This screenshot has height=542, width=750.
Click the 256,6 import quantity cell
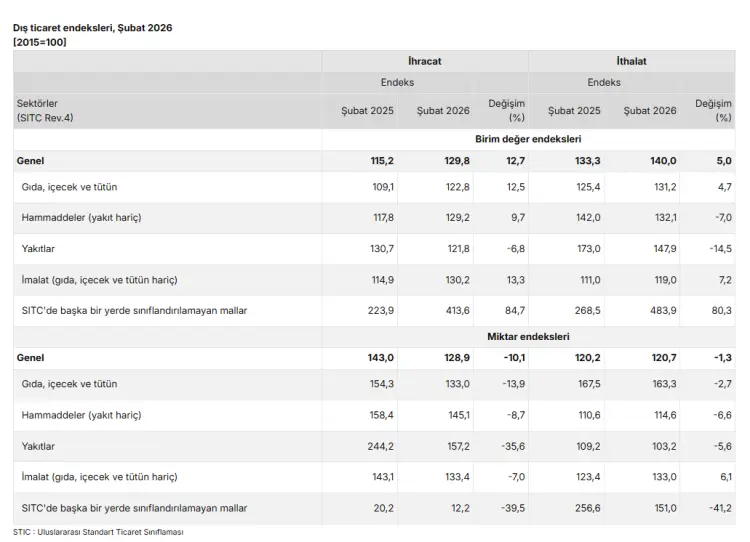[586, 508]
